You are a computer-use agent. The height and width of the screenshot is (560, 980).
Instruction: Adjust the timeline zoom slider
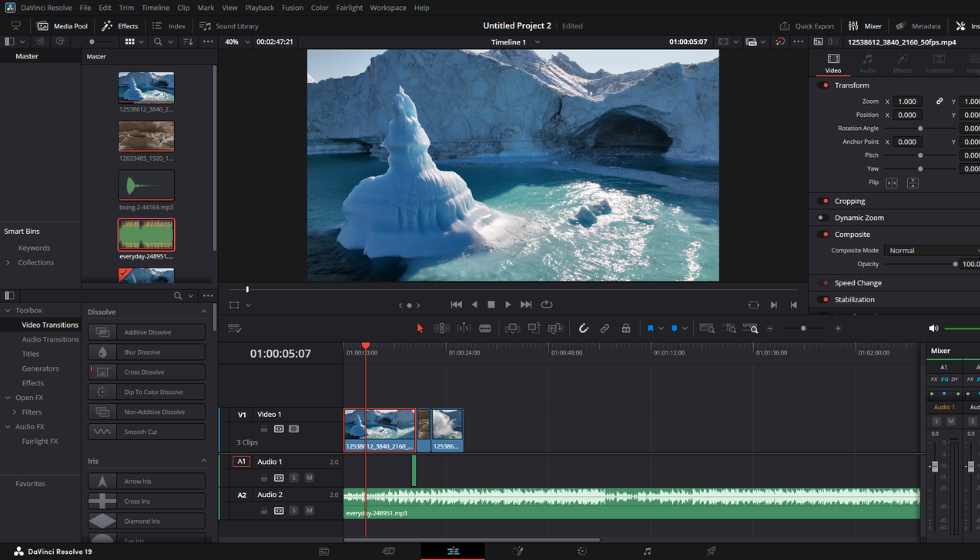tap(803, 328)
